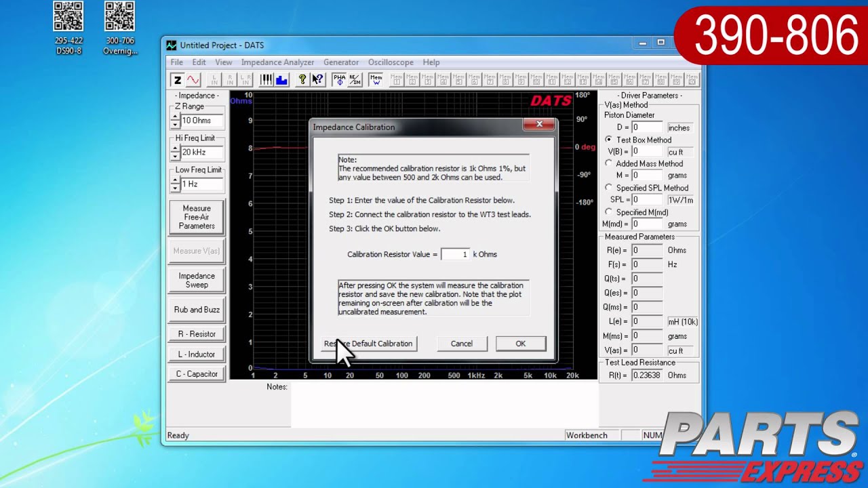Open the File menu
The image size is (868, 488).
pyautogui.click(x=176, y=62)
